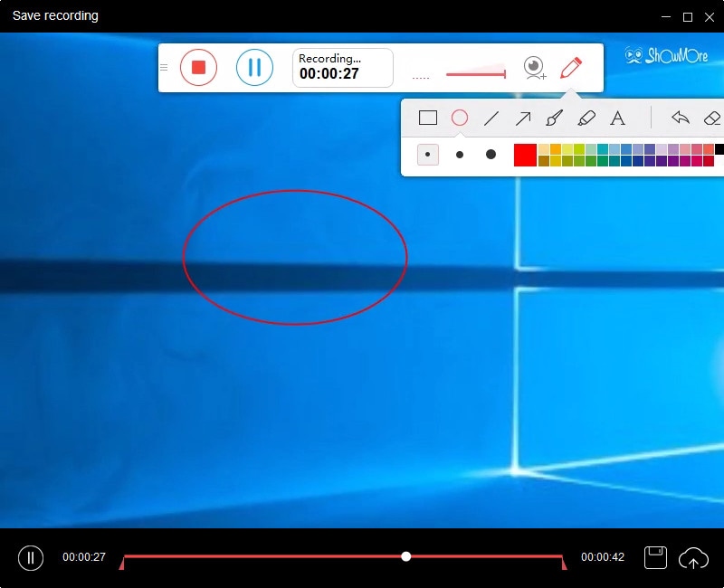Choose the smallest stroke size dot
Viewport: 724px width, 588px height.
pyautogui.click(x=428, y=155)
